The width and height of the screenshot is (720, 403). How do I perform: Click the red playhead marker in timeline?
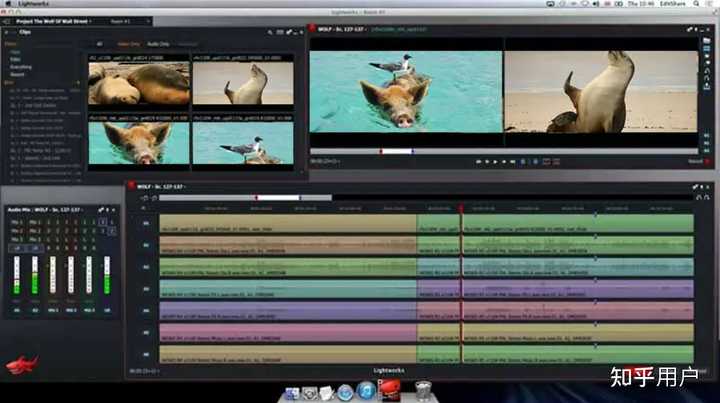[x=461, y=209]
